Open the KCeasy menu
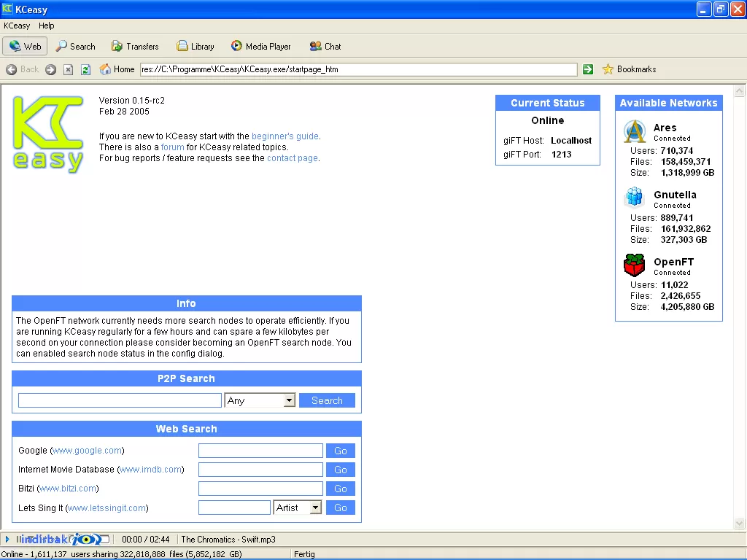Image resolution: width=747 pixels, height=560 pixels. click(17, 26)
